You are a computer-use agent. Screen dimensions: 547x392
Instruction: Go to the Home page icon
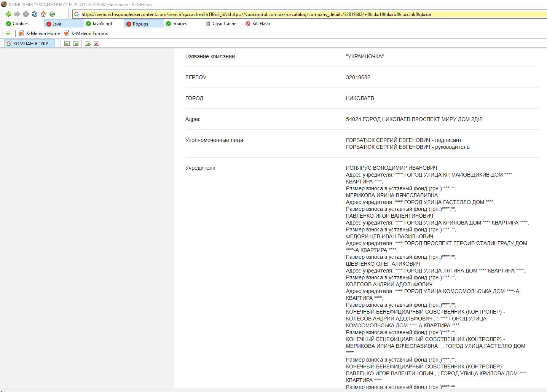coord(43,14)
